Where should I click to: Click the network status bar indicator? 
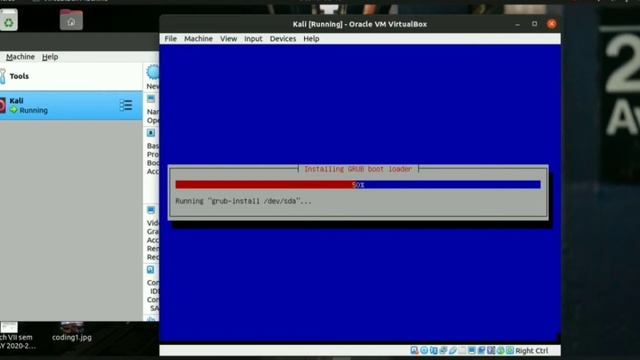coord(443,351)
